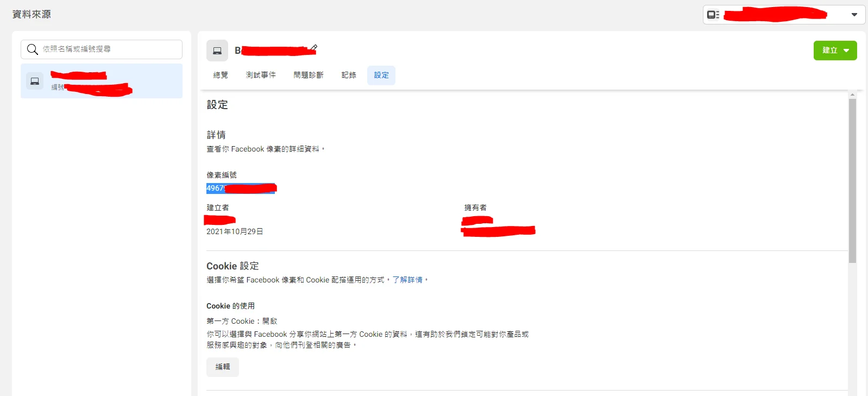Click the 像素編號 label
Image resolution: width=868 pixels, height=396 pixels.
tap(222, 175)
